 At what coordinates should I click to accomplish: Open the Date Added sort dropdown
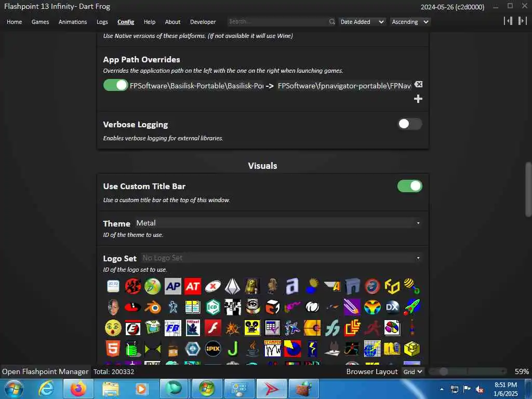pos(362,22)
